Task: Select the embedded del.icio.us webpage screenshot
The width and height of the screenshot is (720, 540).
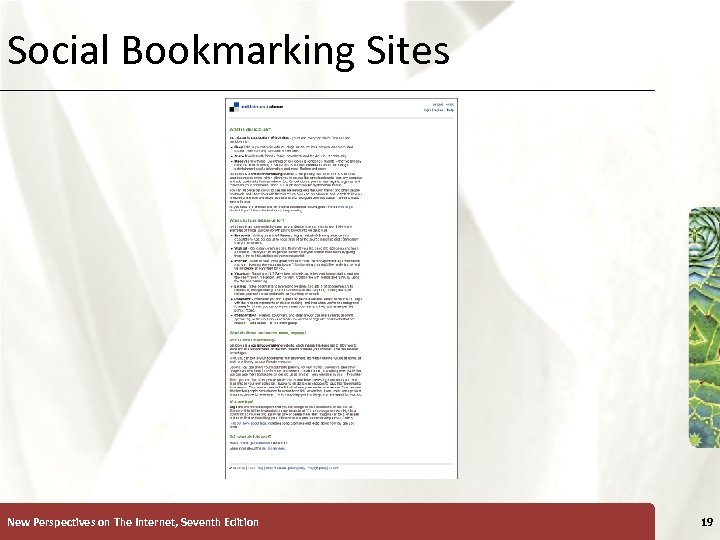Action: click(x=341, y=288)
